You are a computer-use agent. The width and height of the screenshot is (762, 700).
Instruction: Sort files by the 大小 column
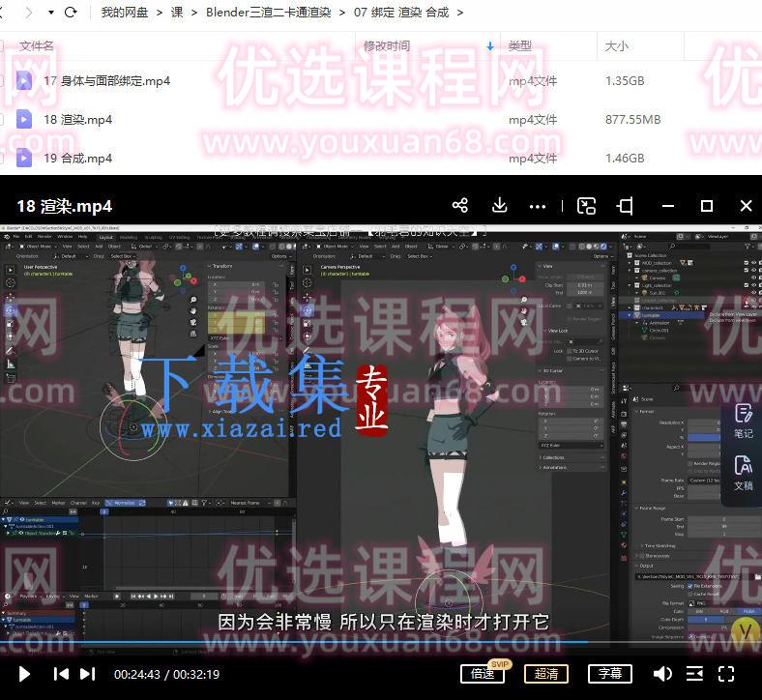coord(617,46)
